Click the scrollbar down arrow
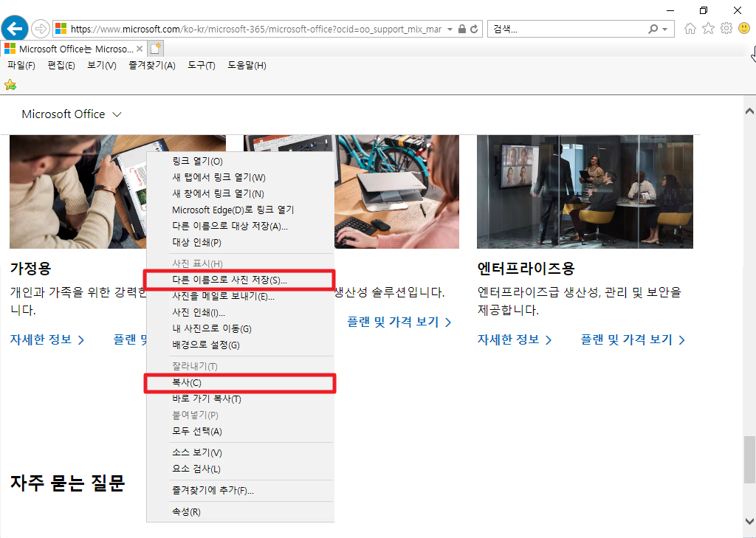 click(x=749, y=521)
